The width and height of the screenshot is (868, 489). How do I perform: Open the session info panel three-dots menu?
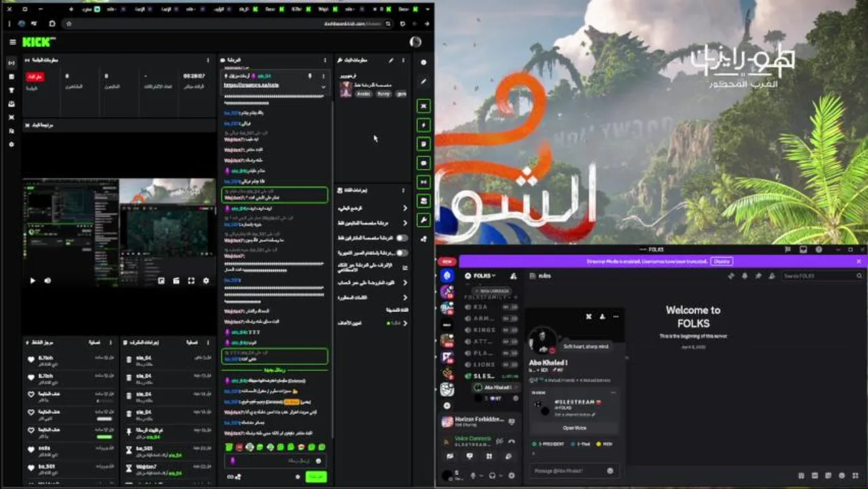tap(208, 60)
